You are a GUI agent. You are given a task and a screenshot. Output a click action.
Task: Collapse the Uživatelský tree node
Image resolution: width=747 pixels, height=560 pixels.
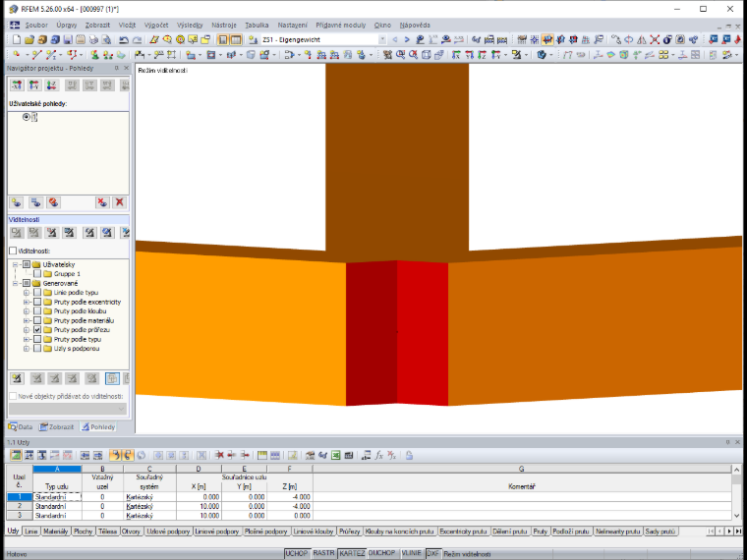pos(16,264)
